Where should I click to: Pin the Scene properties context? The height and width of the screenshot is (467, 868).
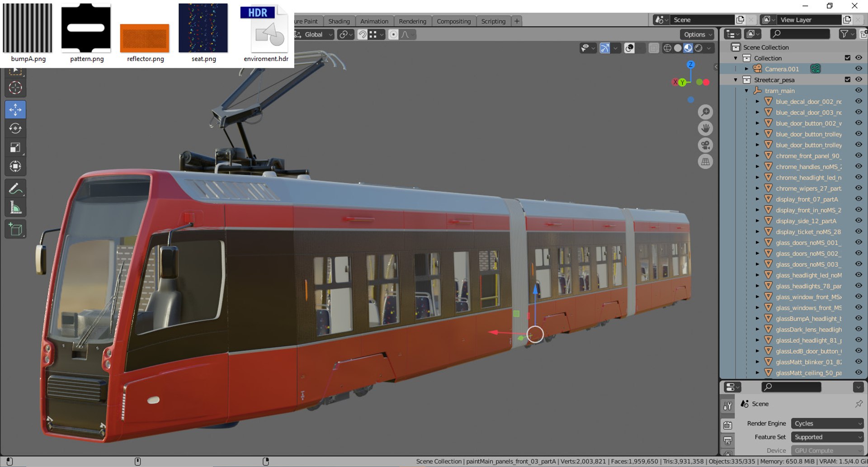859,404
